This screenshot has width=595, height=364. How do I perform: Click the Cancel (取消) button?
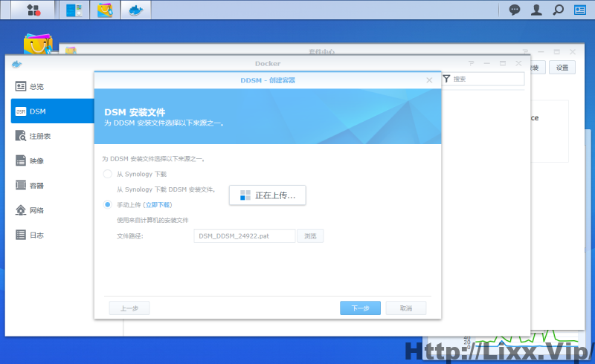pos(406,308)
